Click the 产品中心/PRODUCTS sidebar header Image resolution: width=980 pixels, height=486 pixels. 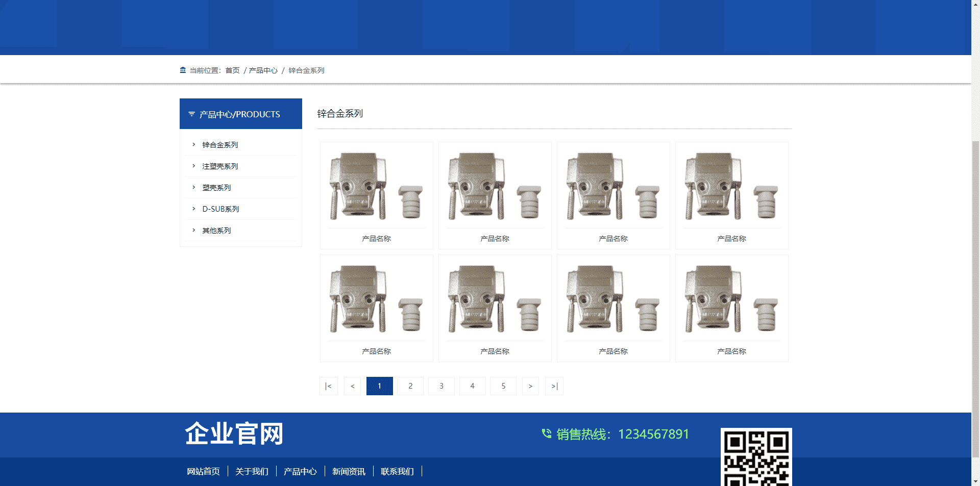tap(241, 114)
